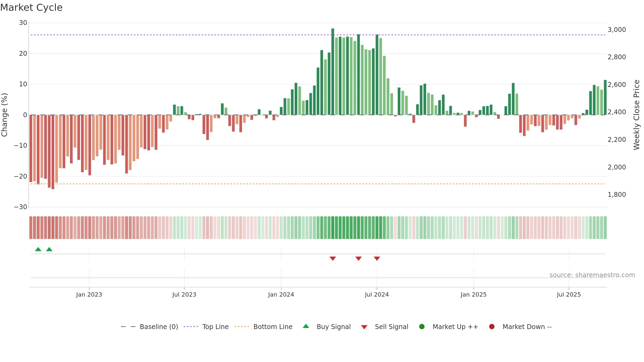Screen dimensions: 644x362
Task: Click the middle sell signal marker before Jul 2024
Action: tap(358, 258)
